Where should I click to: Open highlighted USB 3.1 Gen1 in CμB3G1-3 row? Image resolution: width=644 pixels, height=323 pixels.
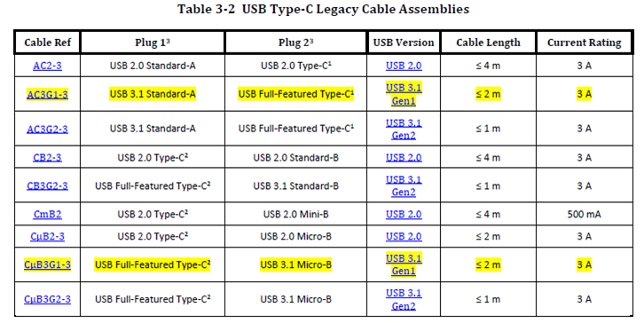click(404, 264)
